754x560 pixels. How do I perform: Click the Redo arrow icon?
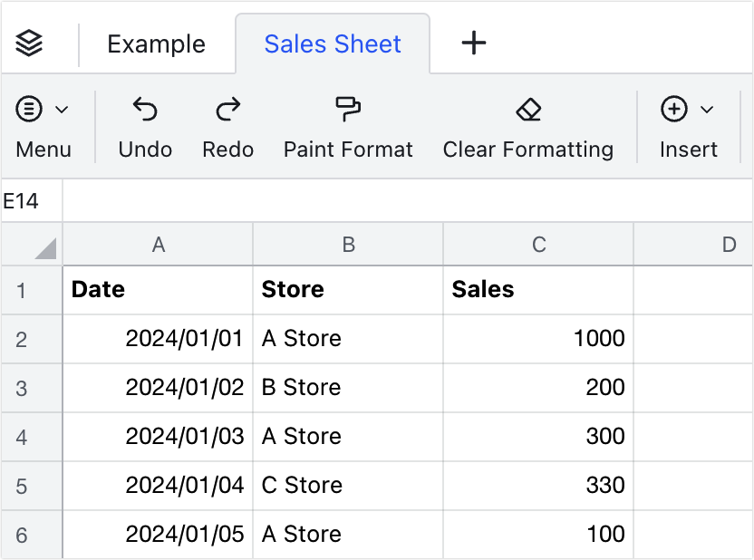[x=227, y=110]
